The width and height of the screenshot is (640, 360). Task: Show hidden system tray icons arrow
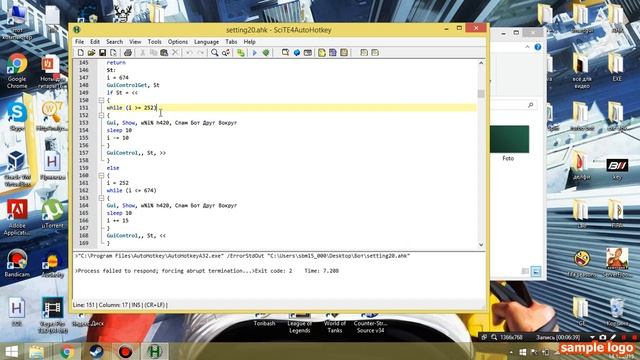pyautogui.click(x=511, y=352)
